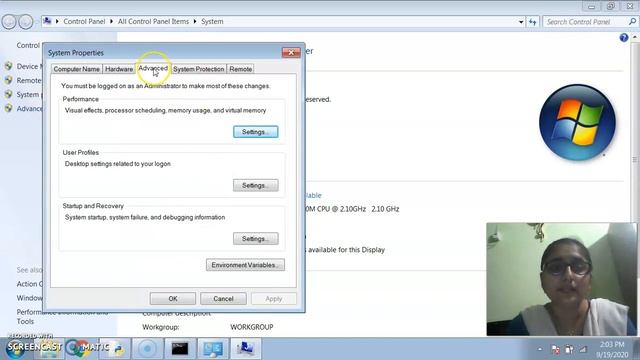Open the System Protection tab
The image size is (640, 360).
point(198,69)
